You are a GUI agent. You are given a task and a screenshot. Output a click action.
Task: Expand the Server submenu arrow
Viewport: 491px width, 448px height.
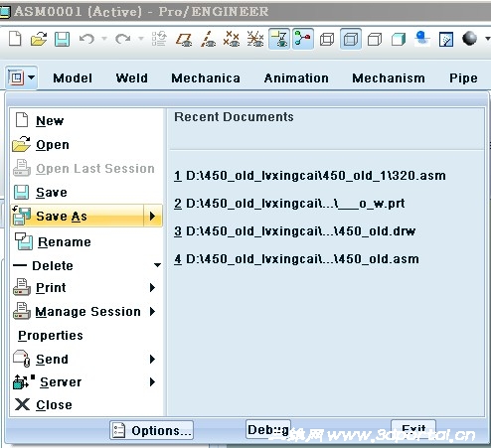(x=152, y=381)
